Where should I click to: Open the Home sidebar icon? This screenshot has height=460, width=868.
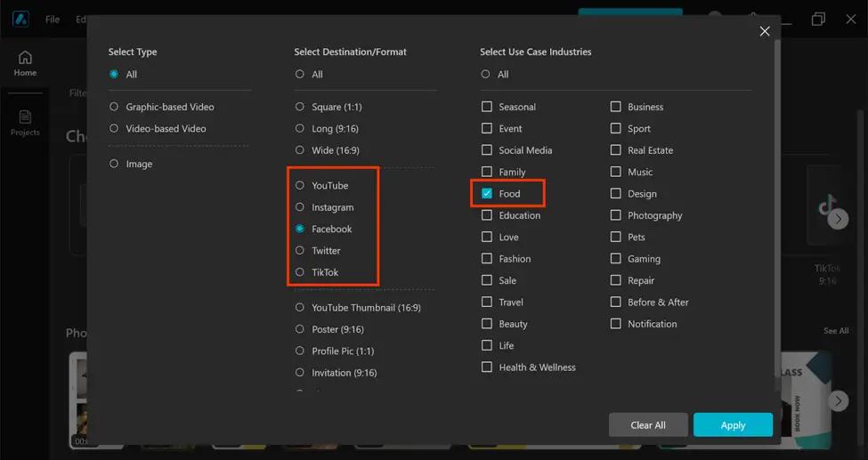(25, 63)
